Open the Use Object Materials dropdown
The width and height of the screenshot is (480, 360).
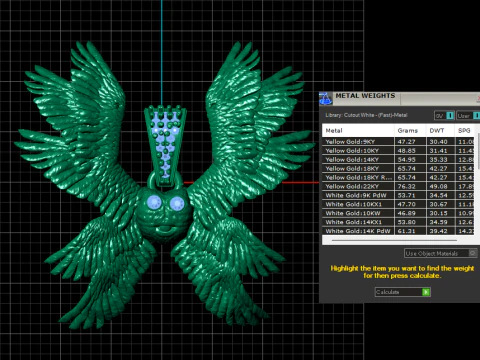click(440, 253)
